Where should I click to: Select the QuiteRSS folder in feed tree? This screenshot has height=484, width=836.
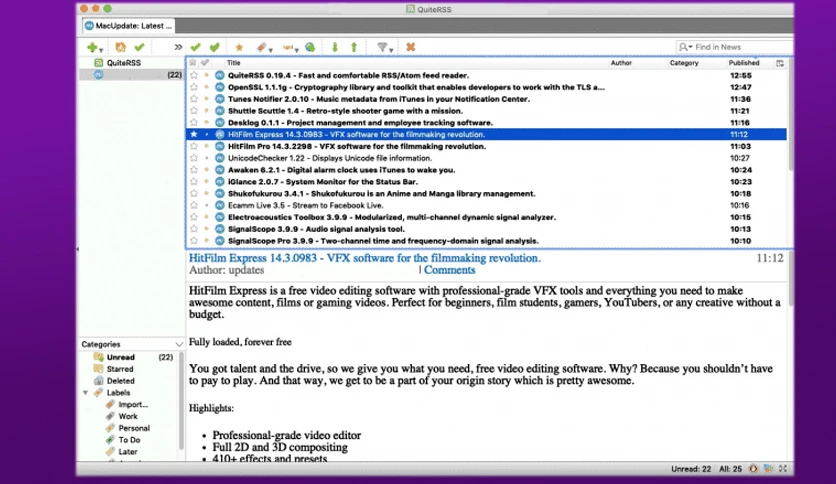coord(124,63)
